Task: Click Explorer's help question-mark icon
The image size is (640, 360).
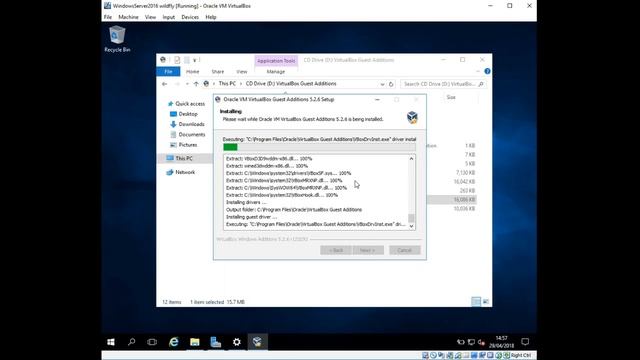Action: 487,71
